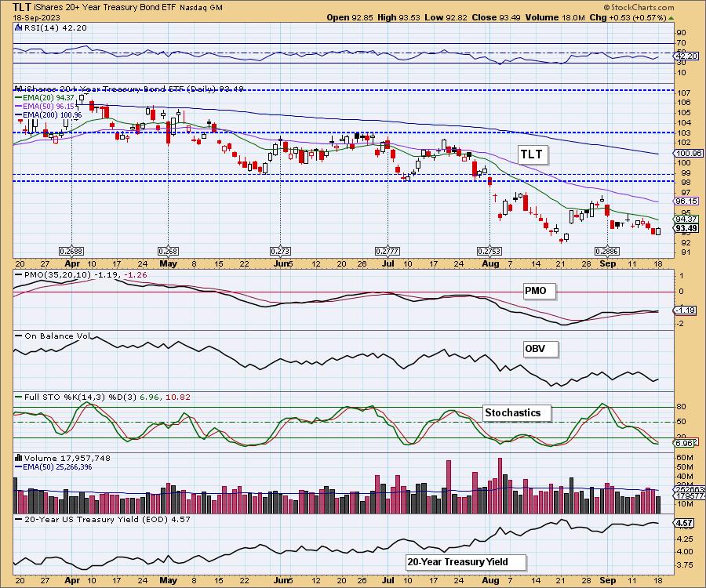Screen dimensions: 706x588
Task: Click the May label on the bottom date axis
Action: point(168,580)
